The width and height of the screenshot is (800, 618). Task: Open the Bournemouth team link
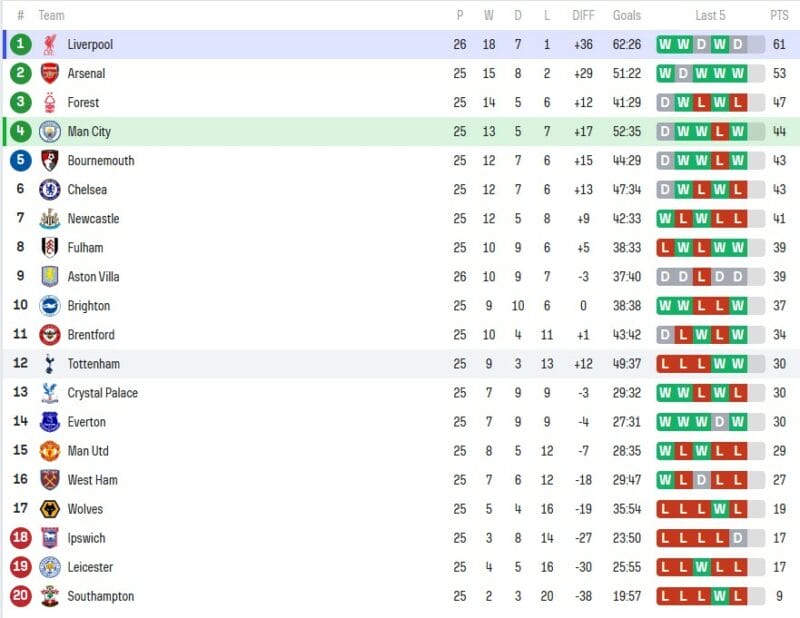(101, 160)
